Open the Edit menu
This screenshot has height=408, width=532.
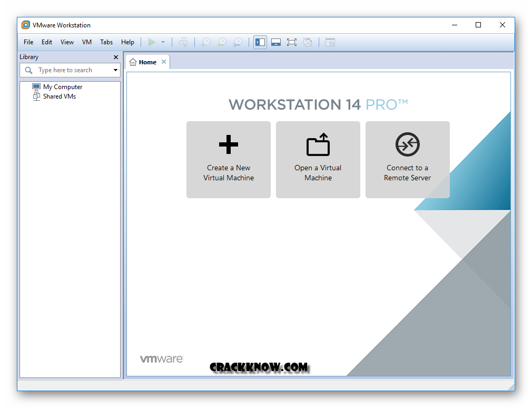coord(47,42)
